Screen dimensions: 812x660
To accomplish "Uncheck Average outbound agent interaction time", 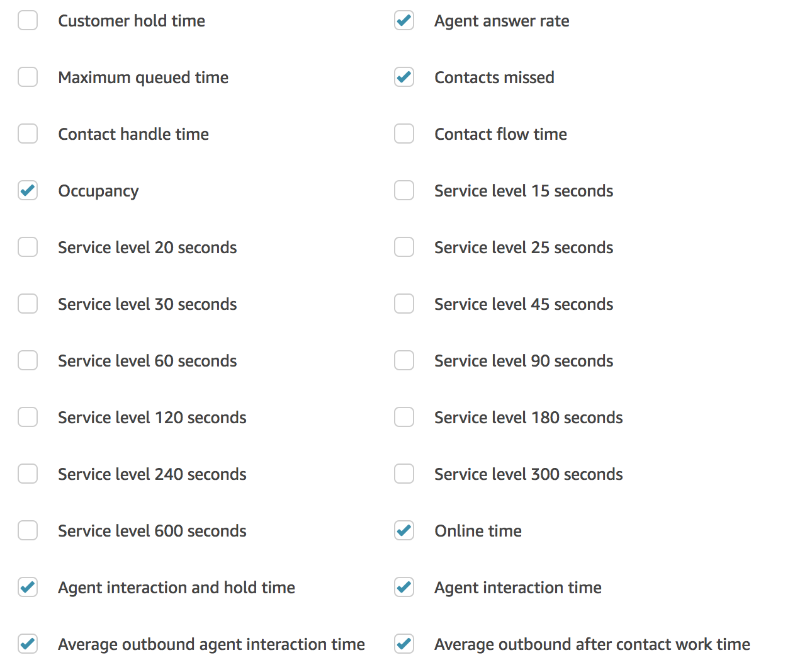I will (x=28, y=644).
